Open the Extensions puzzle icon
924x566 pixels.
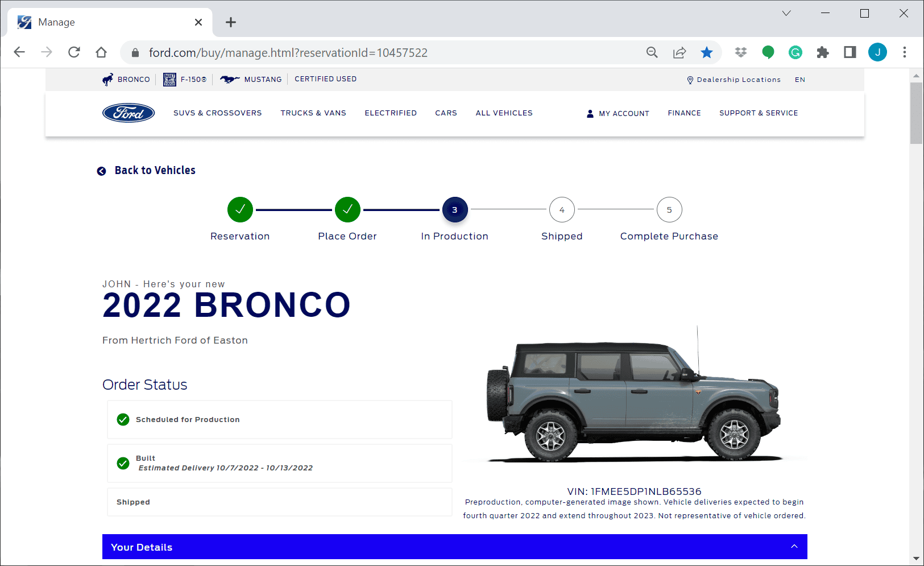tap(823, 52)
